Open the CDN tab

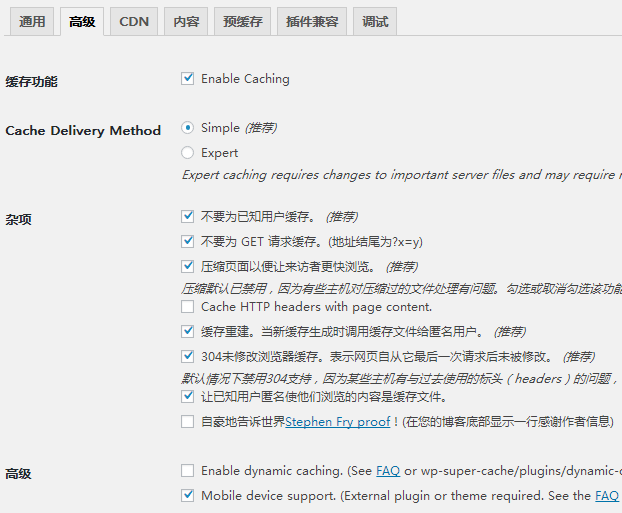coord(134,21)
